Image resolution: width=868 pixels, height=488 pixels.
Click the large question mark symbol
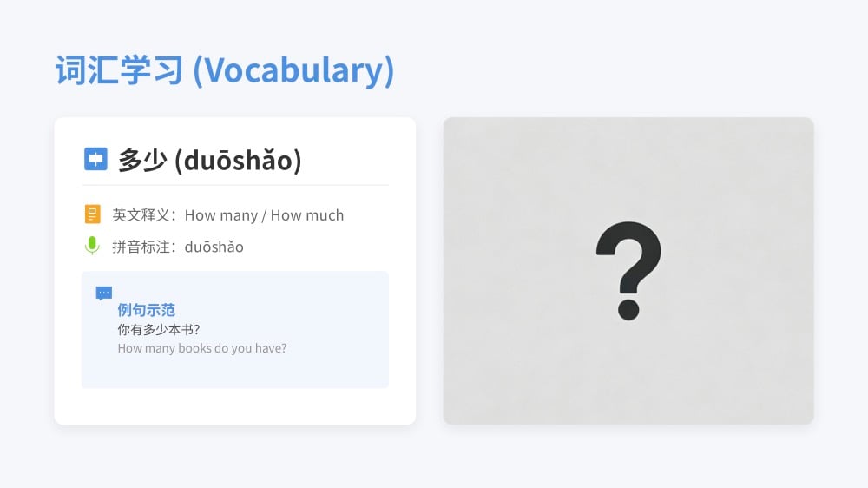tap(628, 270)
